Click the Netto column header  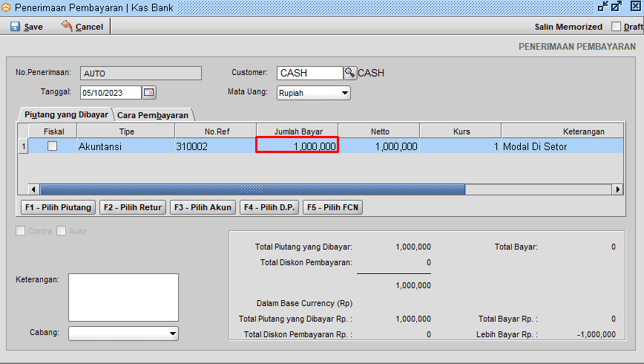[x=378, y=131]
